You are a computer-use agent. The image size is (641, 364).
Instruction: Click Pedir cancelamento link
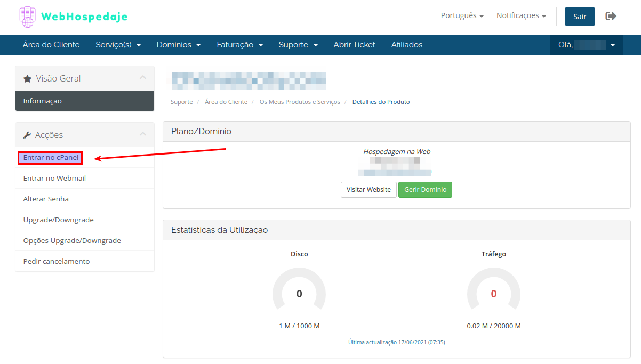click(x=57, y=262)
